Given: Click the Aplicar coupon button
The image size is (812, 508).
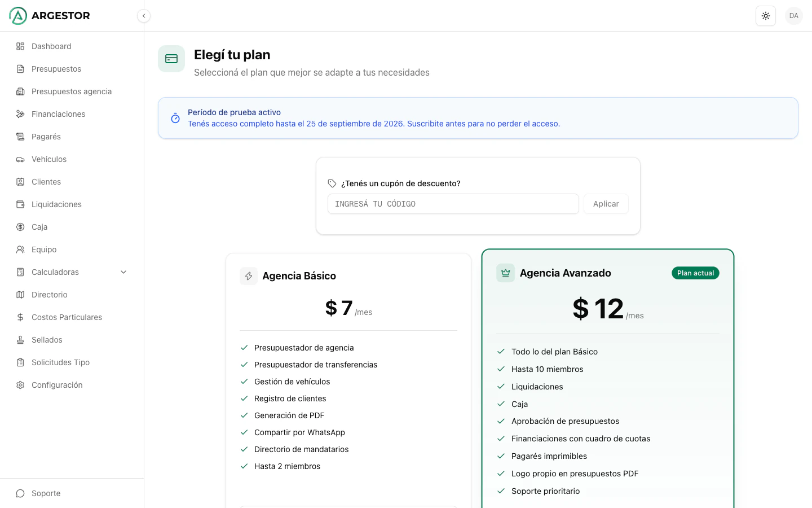Looking at the screenshot, I should pos(606,204).
